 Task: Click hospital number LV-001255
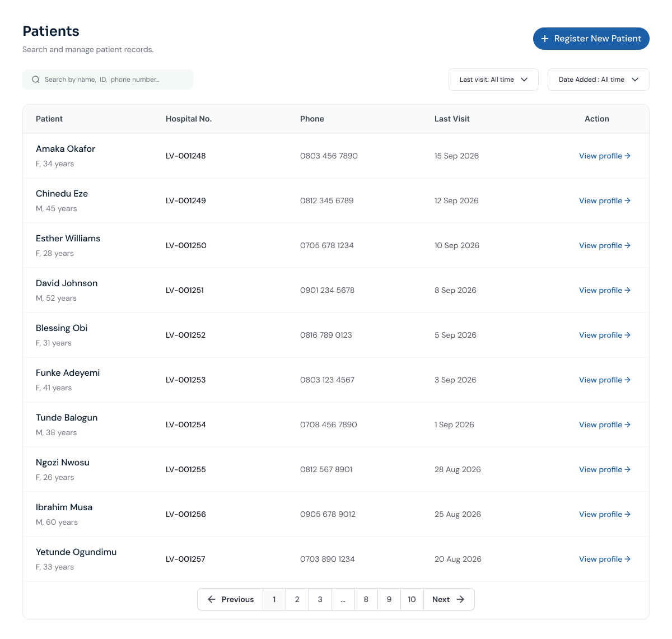pos(186,469)
